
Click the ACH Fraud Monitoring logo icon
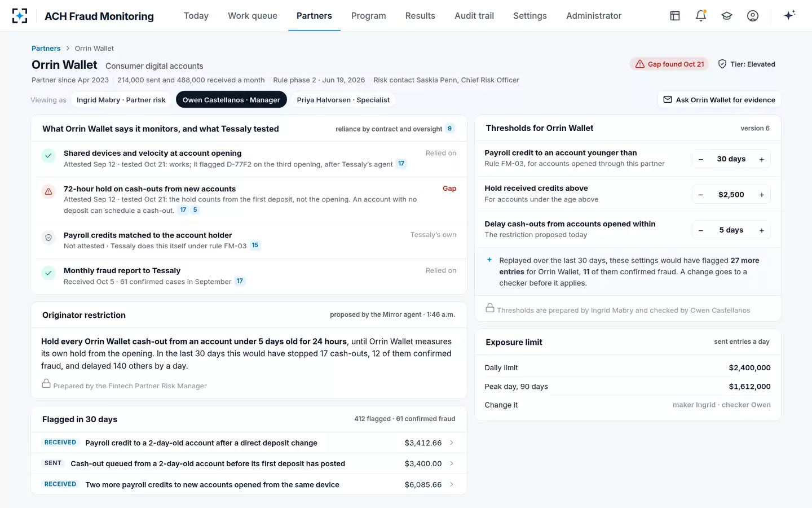(x=20, y=16)
